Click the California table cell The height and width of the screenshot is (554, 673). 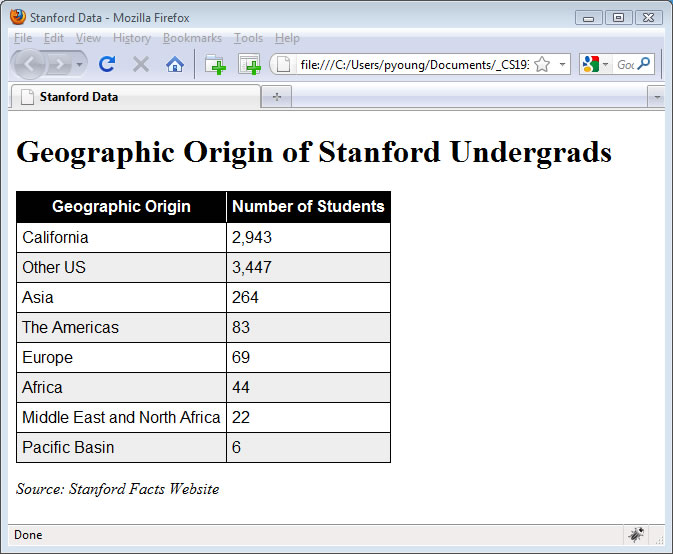(x=121, y=237)
